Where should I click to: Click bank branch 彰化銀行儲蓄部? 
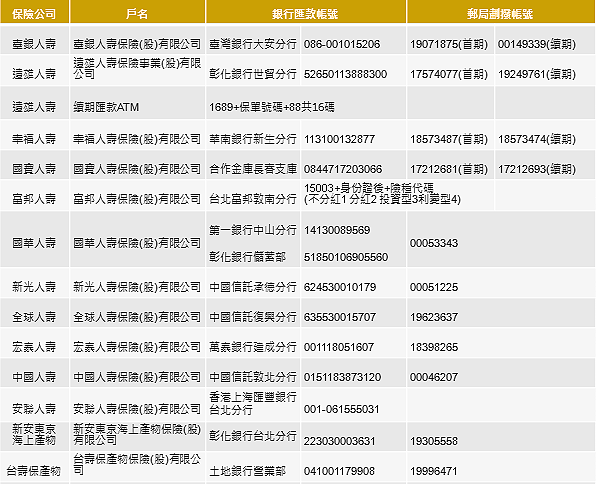click(247, 257)
